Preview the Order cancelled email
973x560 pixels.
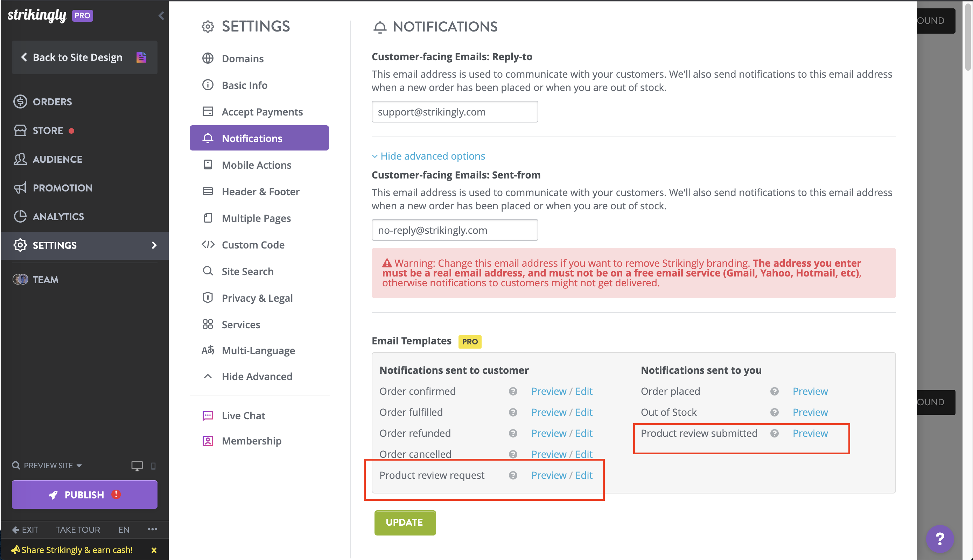click(548, 454)
